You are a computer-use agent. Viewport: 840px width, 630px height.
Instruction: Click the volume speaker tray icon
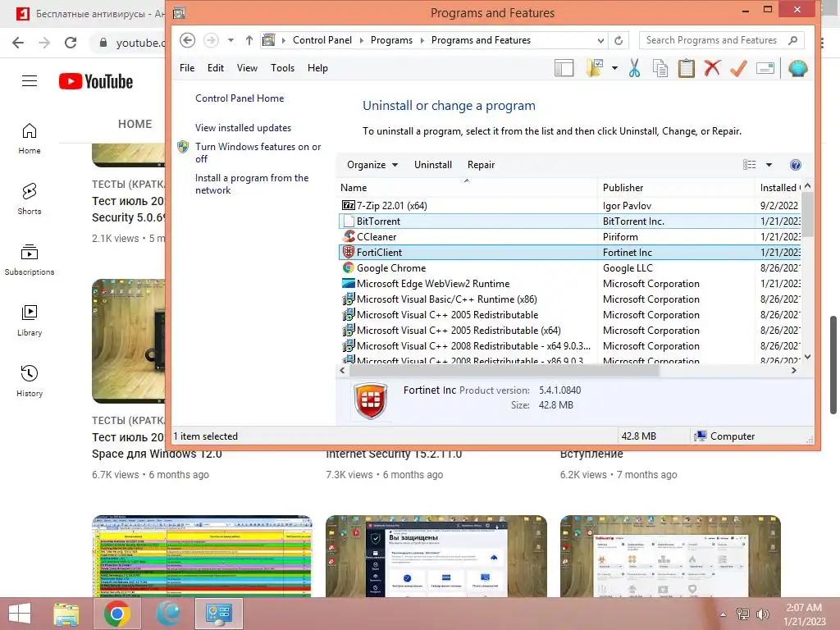(x=762, y=614)
